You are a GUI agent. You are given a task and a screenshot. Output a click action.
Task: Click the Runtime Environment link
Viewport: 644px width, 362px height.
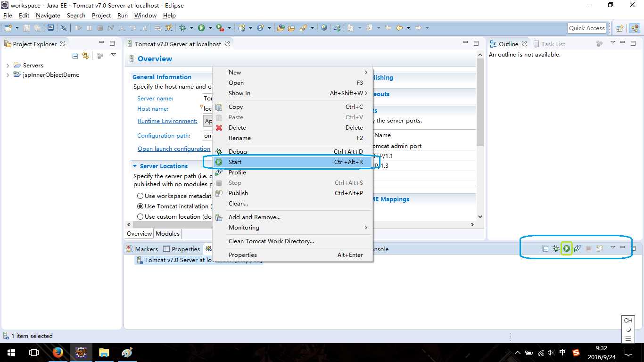pos(167,121)
